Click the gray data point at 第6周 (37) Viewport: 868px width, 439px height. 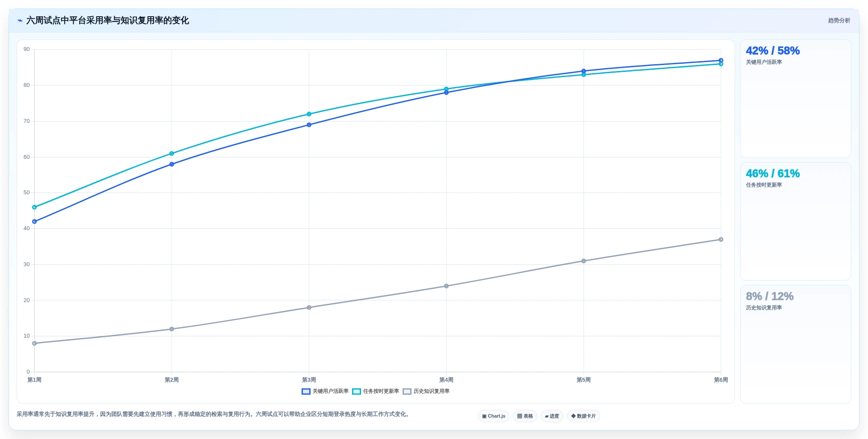tap(721, 240)
